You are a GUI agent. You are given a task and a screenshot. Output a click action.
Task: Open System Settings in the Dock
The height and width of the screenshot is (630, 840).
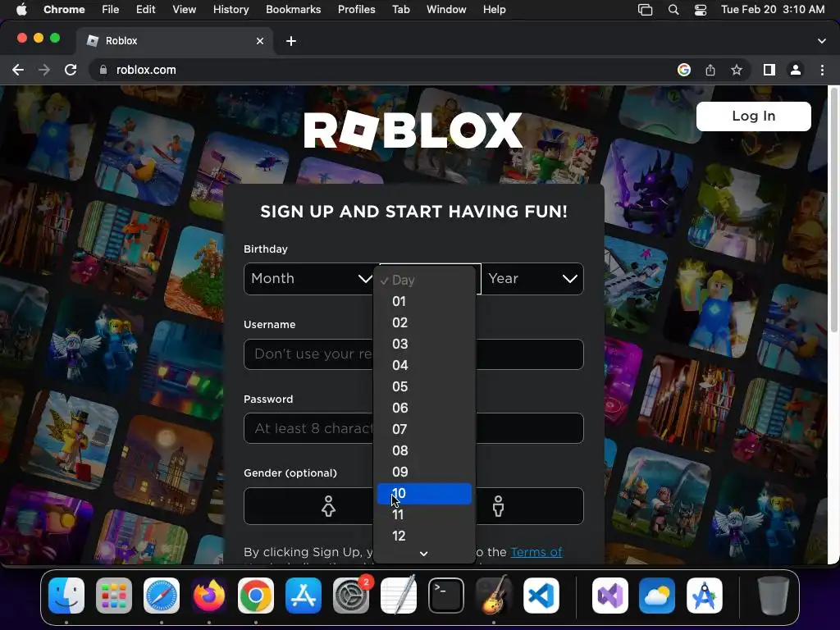click(x=351, y=596)
